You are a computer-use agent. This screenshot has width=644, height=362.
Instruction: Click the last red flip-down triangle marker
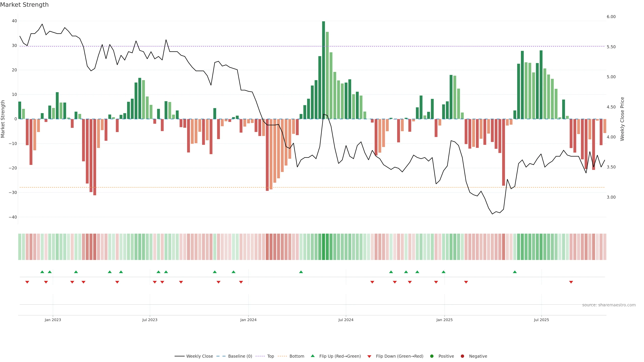(571, 282)
